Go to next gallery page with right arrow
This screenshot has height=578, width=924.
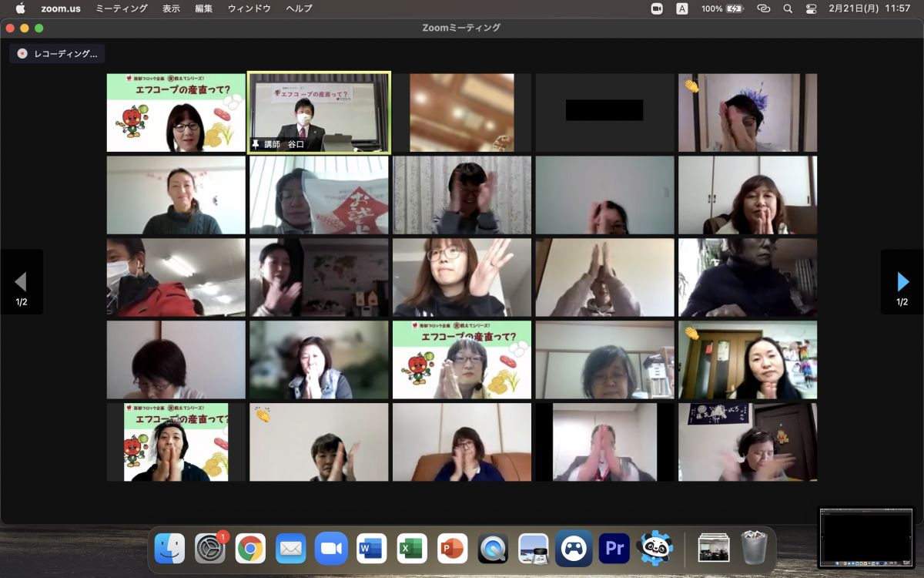[x=902, y=282]
